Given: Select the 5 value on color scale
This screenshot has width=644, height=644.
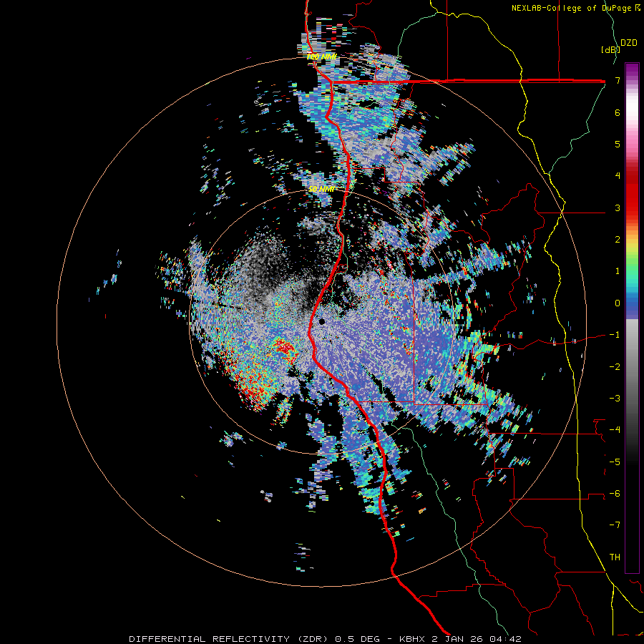Looking at the screenshot, I should (x=618, y=144).
